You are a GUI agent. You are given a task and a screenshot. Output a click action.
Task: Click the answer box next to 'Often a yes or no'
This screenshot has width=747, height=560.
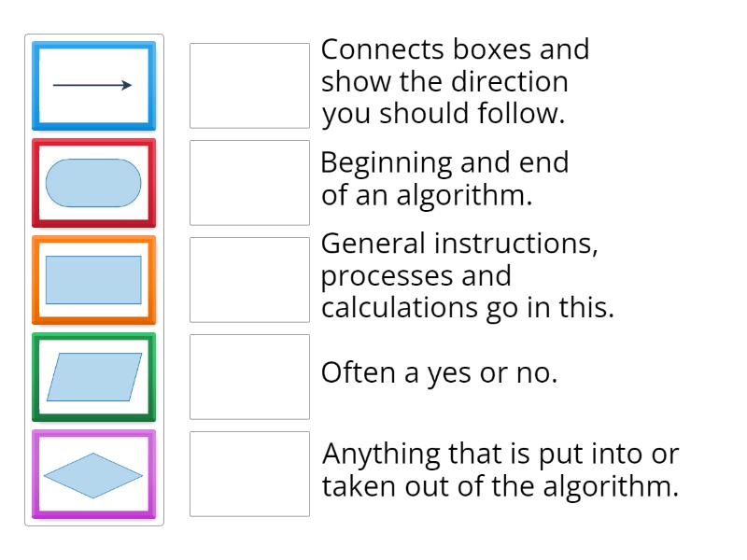point(248,375)
